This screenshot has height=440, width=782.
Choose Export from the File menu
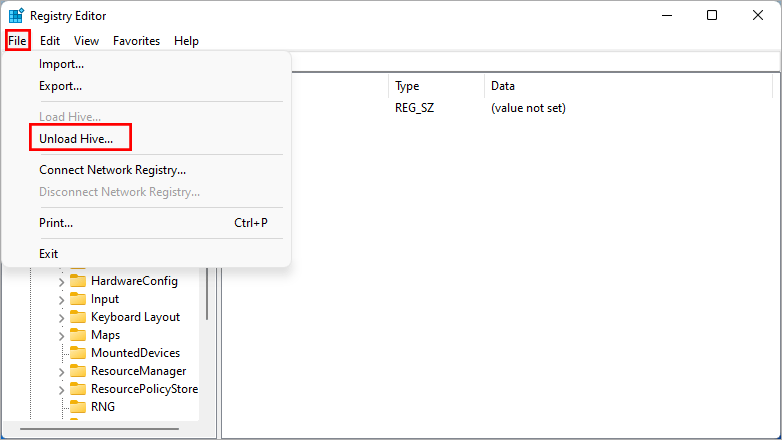[60, 86]
